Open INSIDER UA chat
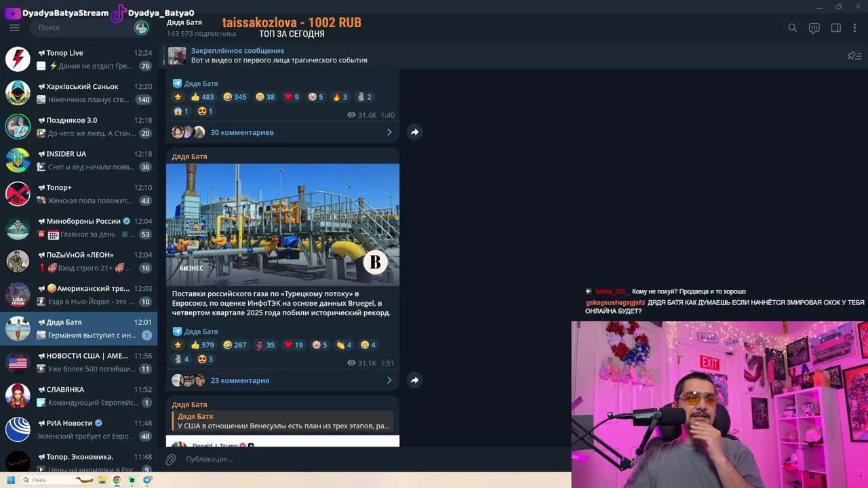 pos(79,160)
